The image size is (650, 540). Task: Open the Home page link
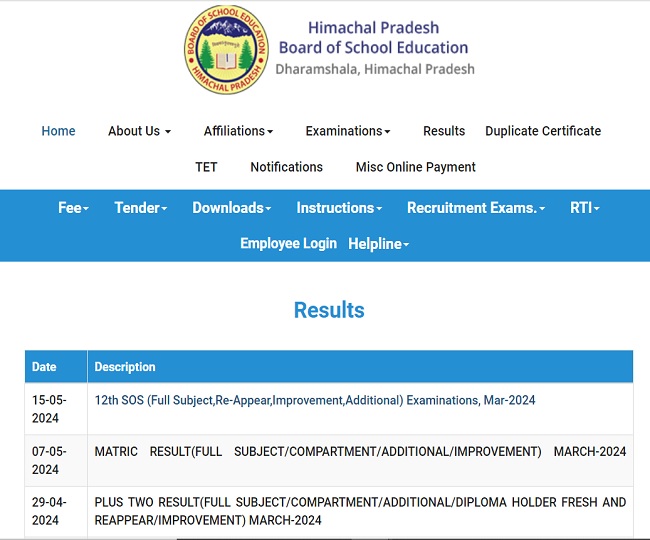pos(58,131)
